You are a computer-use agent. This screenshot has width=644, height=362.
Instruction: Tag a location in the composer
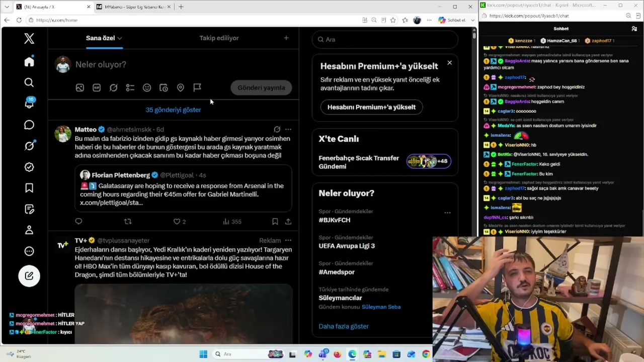tap(181, 87)
